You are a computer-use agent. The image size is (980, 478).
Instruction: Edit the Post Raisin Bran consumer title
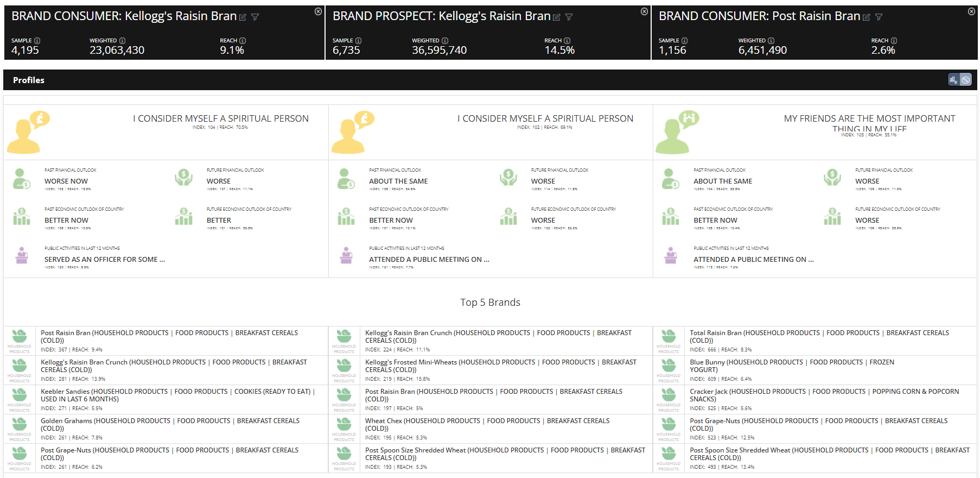(x=866, y=17)
